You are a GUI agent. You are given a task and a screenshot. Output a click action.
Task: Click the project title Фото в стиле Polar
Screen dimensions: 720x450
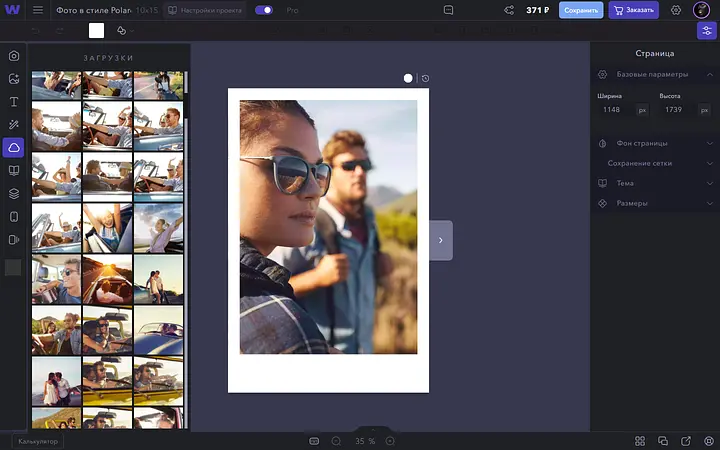94,10
